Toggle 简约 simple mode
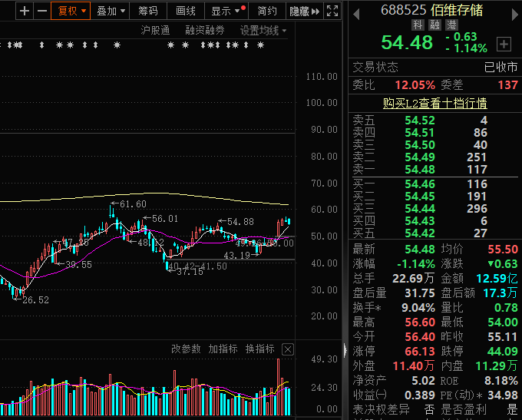 pos(267,11)
